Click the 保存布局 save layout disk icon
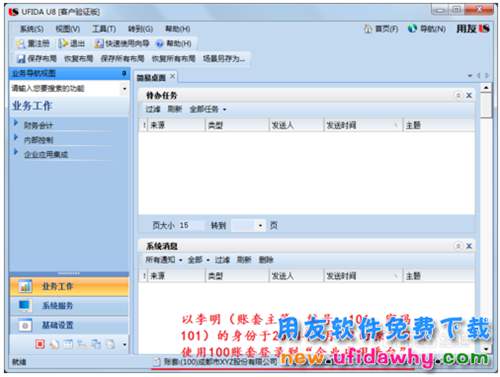500x377 pixels. [x=21, y=59]
